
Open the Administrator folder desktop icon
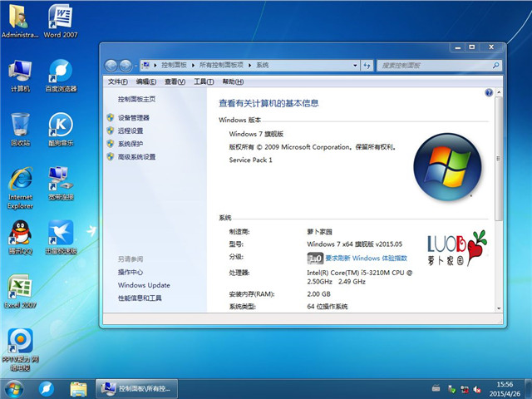20,21
